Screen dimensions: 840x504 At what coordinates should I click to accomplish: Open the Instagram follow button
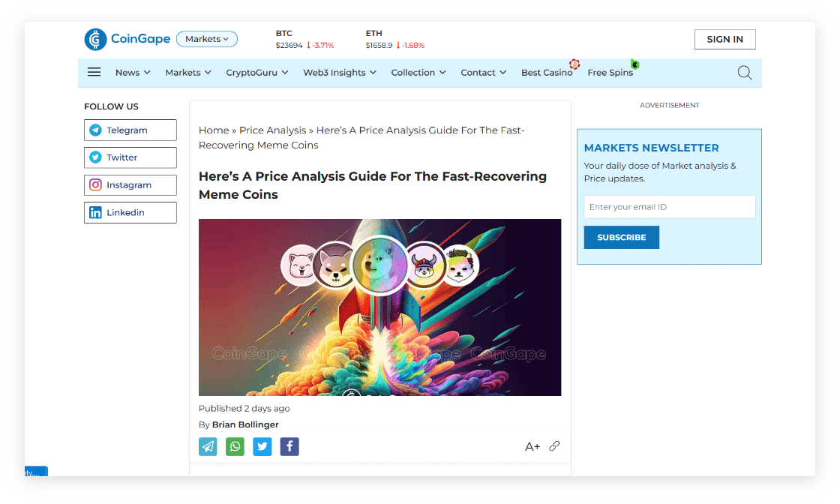click(130, 184)
